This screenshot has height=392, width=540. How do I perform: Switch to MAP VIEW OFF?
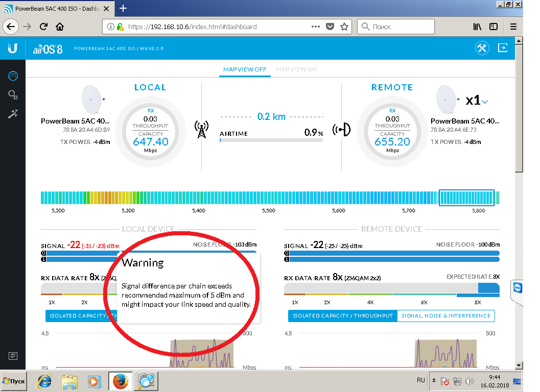(x=245, y=69)
